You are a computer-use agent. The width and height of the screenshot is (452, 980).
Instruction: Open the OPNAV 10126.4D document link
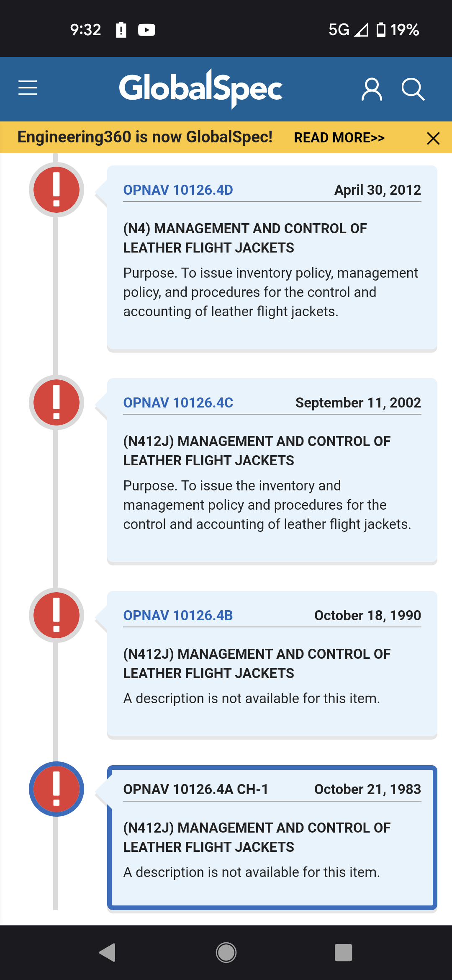coord(178,190)
